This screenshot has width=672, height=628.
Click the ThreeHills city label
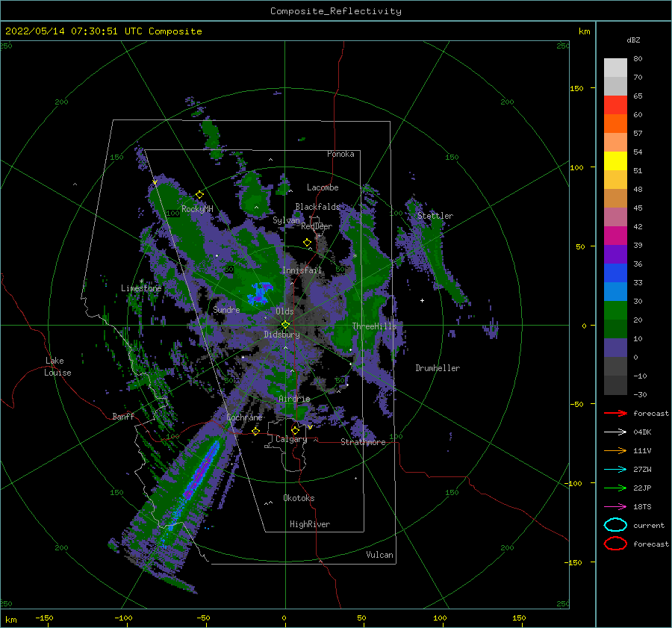374,326
